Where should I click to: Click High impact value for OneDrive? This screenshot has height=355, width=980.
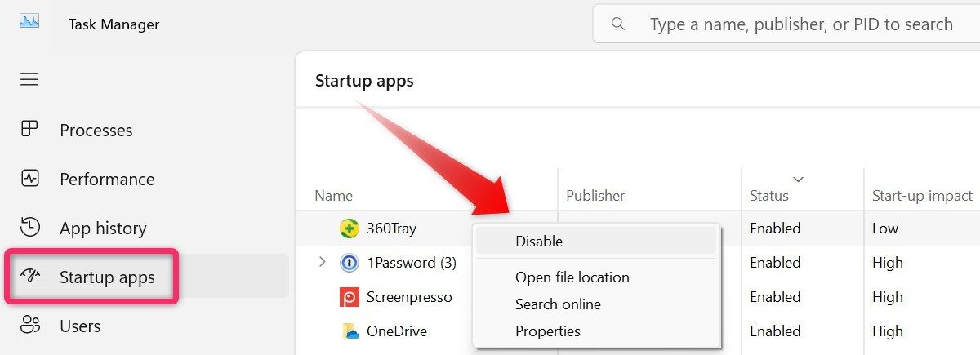click(x=888, y=331)
